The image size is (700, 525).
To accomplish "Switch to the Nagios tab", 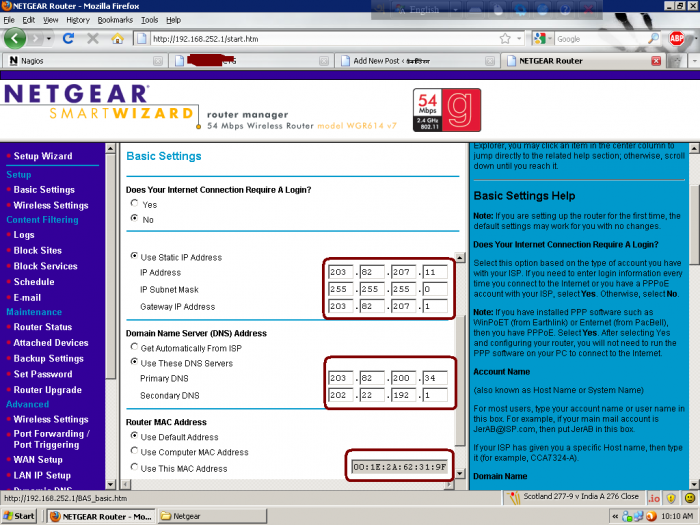I will click(x=84, y=61).
